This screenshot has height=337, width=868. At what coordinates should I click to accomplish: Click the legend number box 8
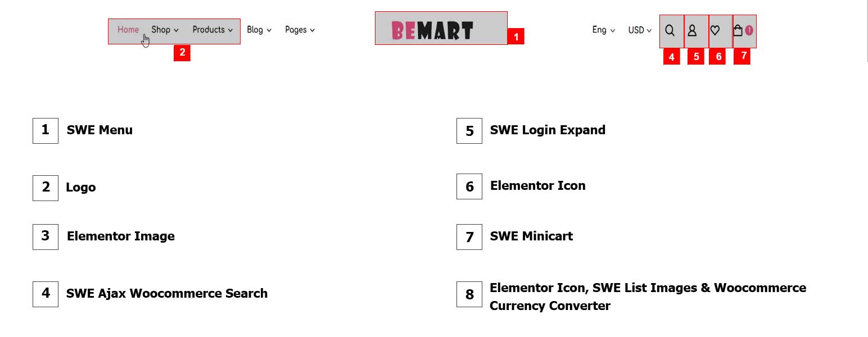[x=469, y=294]
